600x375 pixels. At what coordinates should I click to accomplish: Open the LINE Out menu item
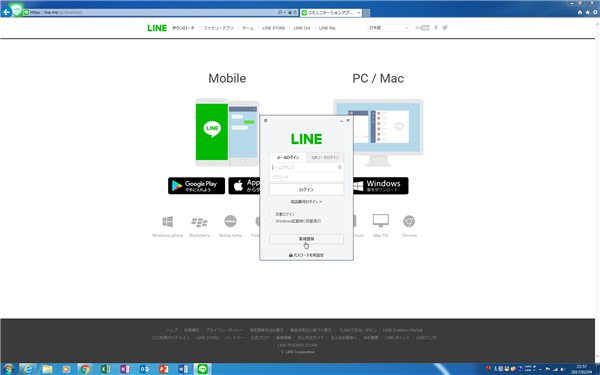(302, 28)
